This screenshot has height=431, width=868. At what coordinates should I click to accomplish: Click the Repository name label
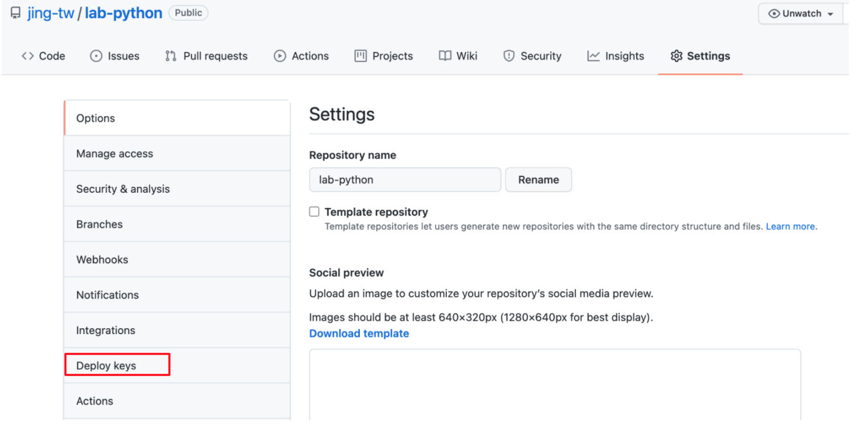(353, 155)
